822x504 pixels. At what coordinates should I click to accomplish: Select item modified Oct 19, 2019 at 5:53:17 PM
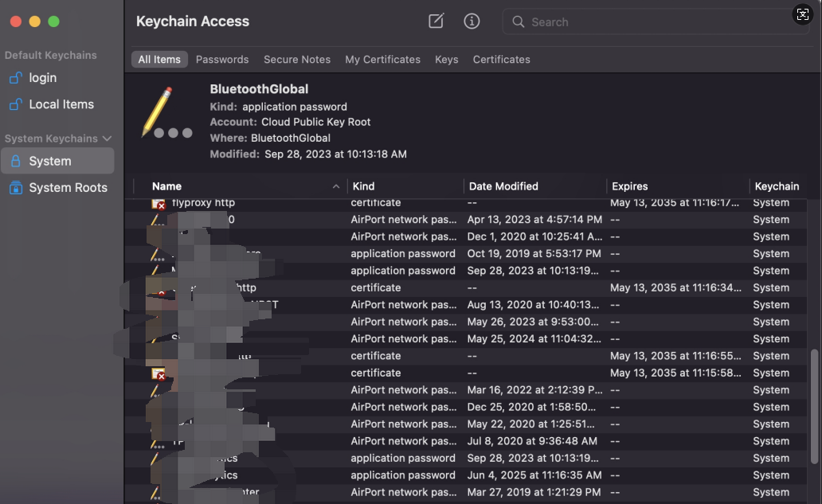point(534,253)
